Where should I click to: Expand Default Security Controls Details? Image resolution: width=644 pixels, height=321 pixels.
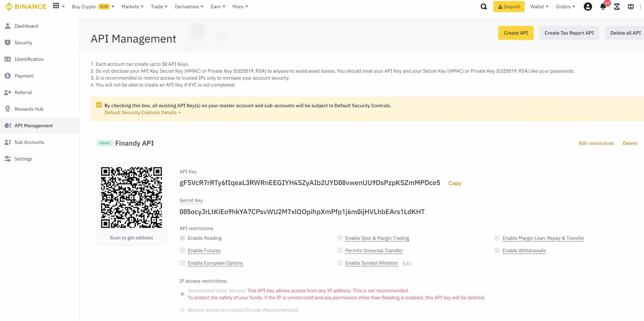(x=143, y=112)
